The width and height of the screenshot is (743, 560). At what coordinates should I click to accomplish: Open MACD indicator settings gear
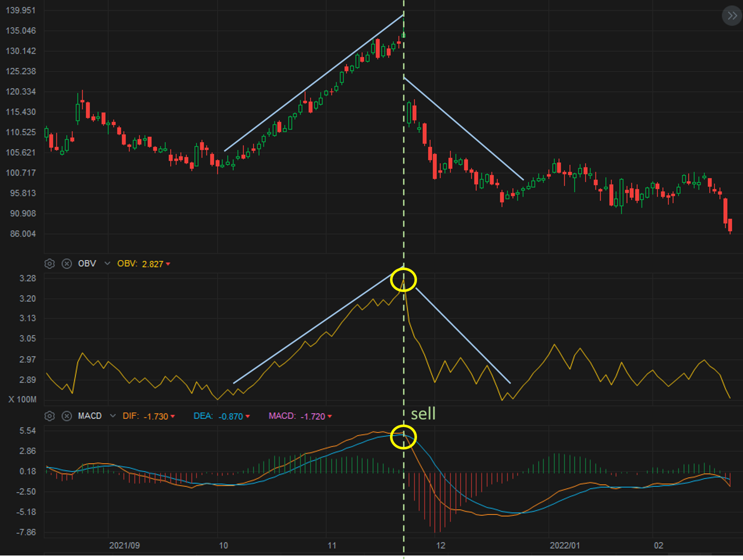point(49,416)
